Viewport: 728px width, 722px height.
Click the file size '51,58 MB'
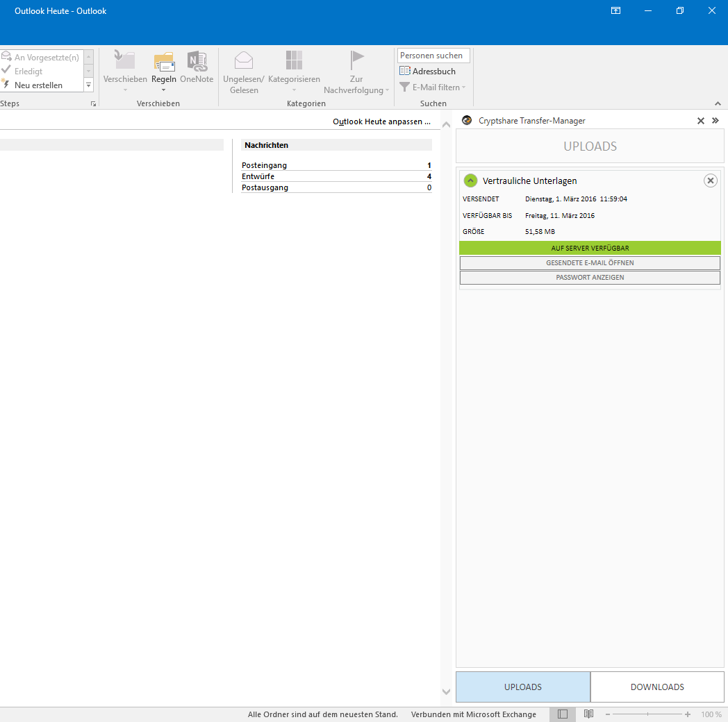pos(540,232)
